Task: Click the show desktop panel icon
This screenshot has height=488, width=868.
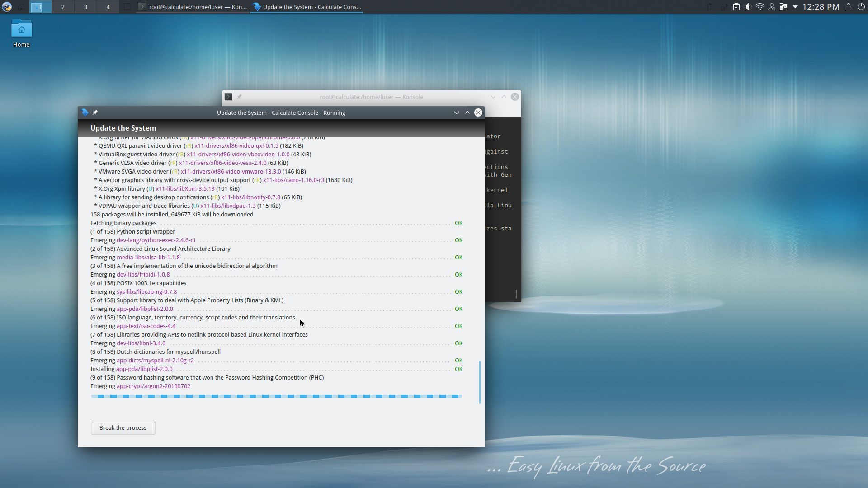Action: point(127,7)
